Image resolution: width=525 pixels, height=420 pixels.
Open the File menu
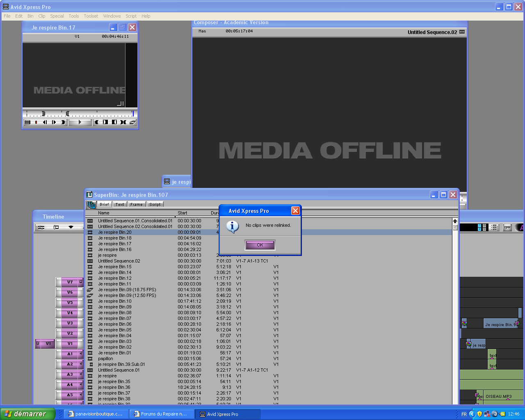7,16
